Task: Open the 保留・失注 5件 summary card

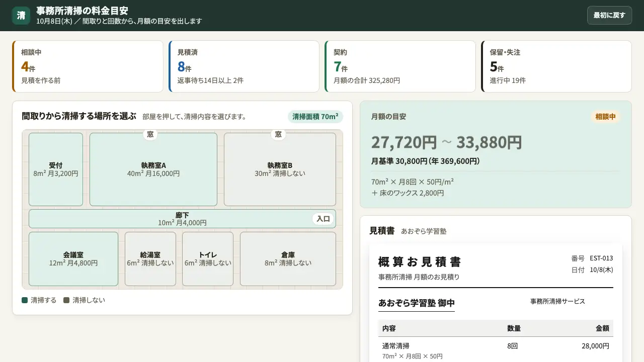Action: pyautogui.click(x=556, y=66)
